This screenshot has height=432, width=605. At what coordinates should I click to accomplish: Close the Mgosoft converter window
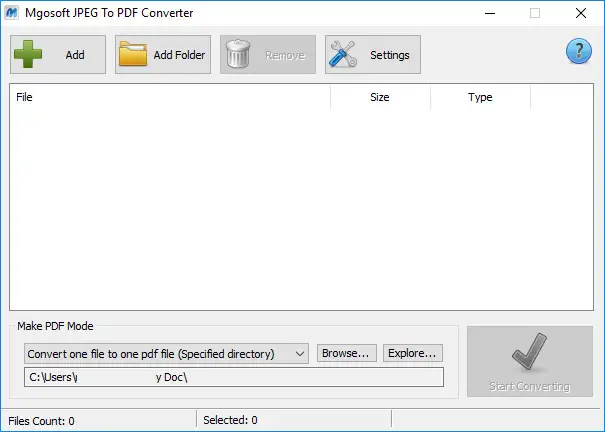(581, 13)
